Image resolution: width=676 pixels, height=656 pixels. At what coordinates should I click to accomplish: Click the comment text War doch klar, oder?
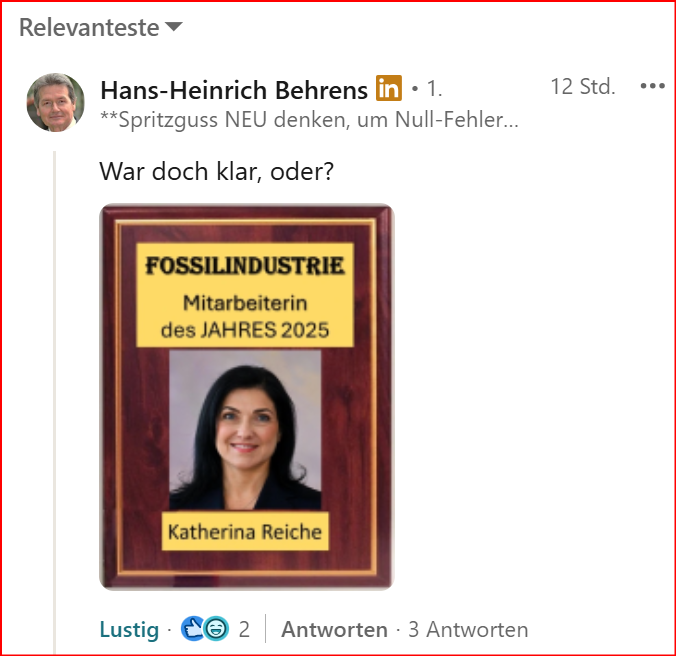point(217,172)
